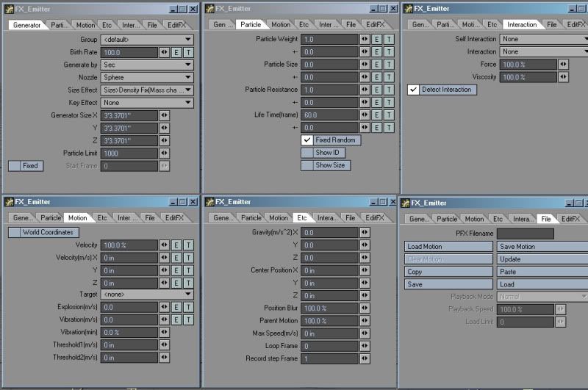Open the Target dropdown showing none
The width and height of the screenshot is (588, 390).
pos(147,295)
